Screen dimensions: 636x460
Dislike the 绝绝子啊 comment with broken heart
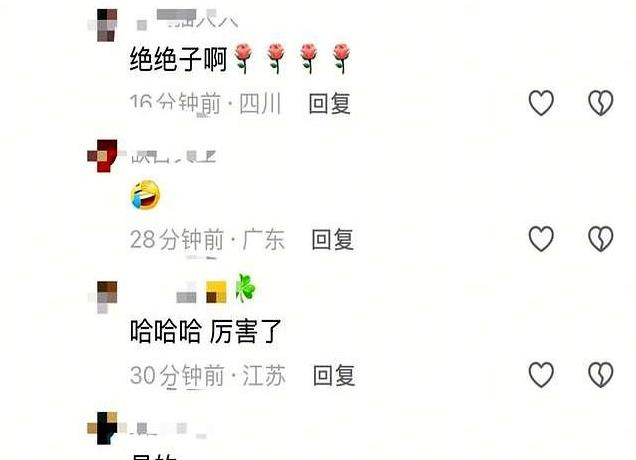601,103
